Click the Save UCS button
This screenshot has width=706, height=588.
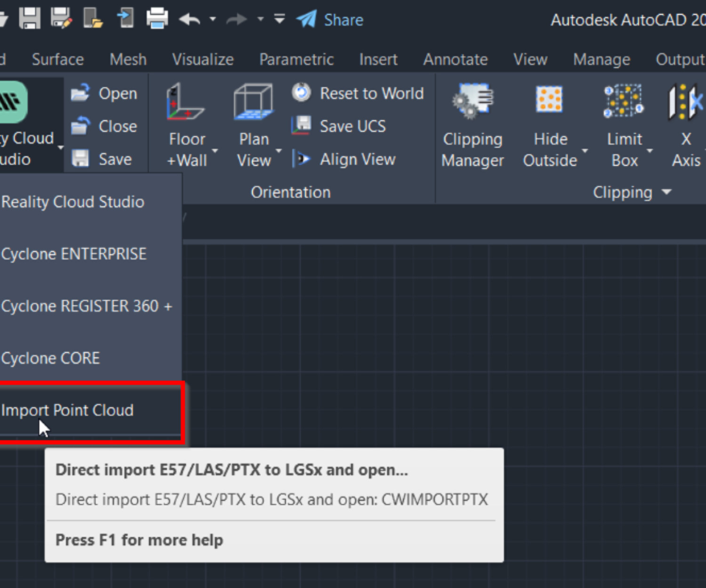(x=340, y=126)
